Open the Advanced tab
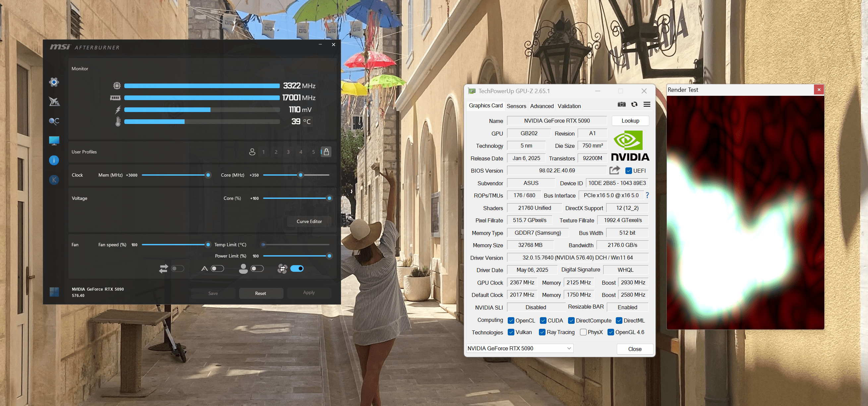Screen dimensions: 868x406 click(x=542, y=106)
